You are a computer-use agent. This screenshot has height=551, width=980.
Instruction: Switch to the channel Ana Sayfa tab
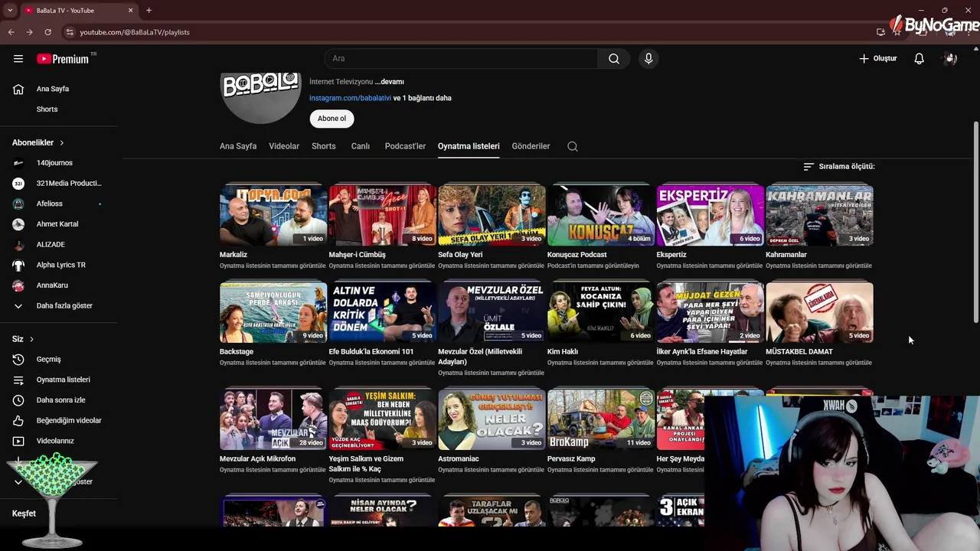[238, 146]
